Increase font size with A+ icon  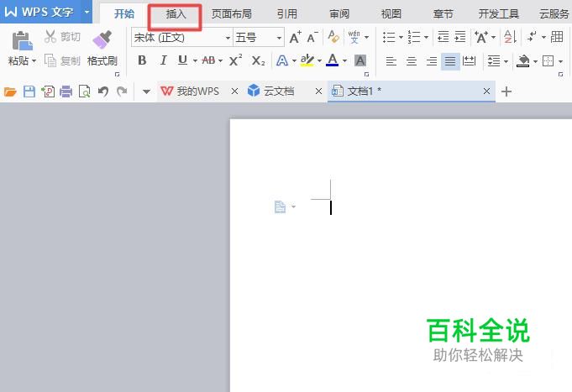[295, 37]
